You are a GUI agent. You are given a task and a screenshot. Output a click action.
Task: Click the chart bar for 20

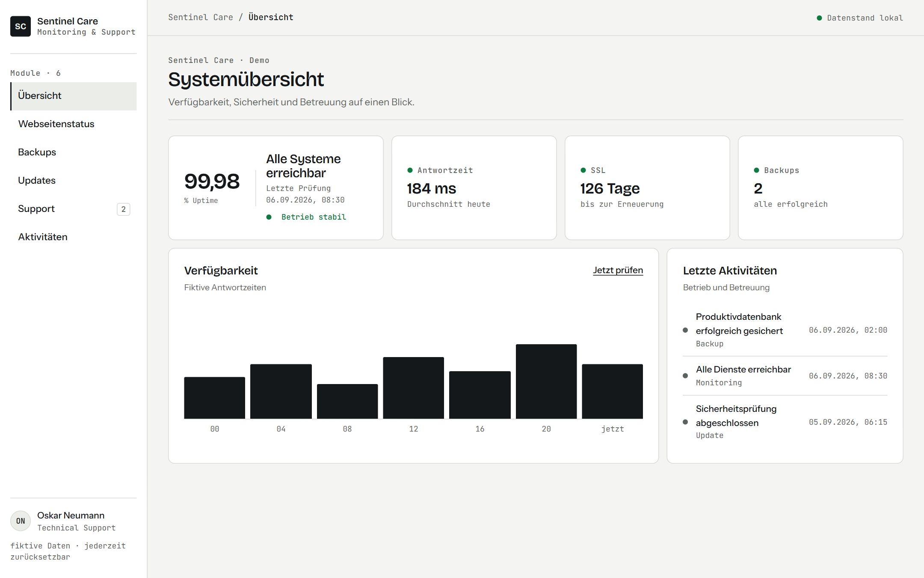[x=546, y=381]
